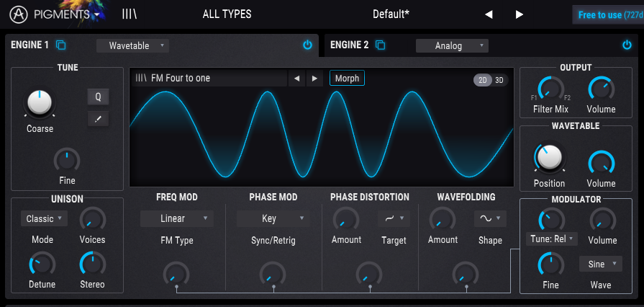This screenshot has width=644, height=307.
Task: Click the WAVEFOLDING section label
Action: pyautogui.click(x=466, y=197)
